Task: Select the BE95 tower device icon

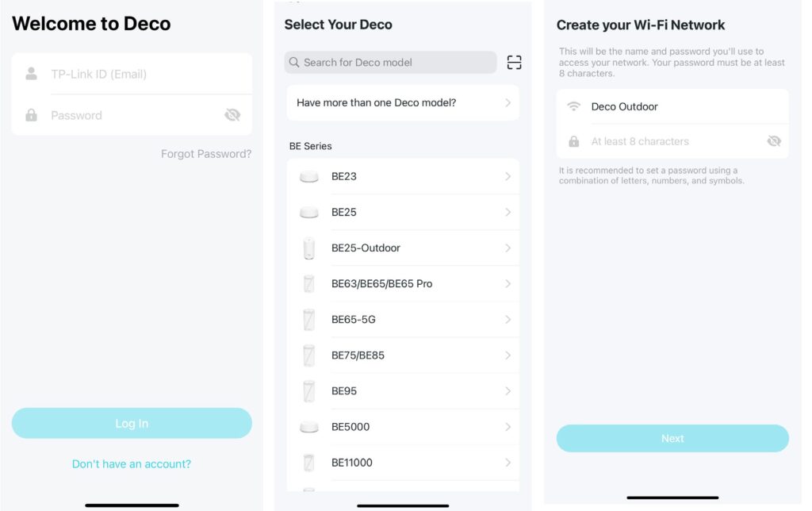Action: pyautogui.click(x=308, y=391)
